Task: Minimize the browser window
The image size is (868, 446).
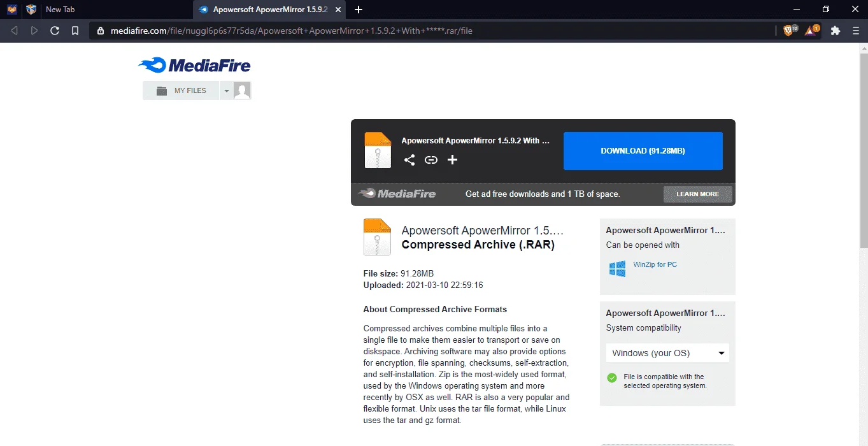Action: [x=796, y=10]
